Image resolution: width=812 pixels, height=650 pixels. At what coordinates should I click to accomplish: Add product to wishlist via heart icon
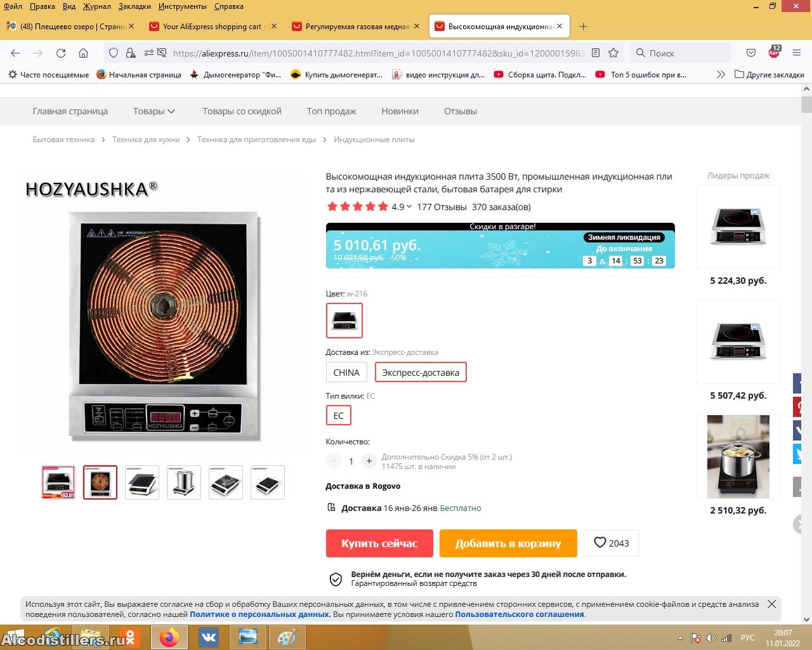(x=611, y=543)
